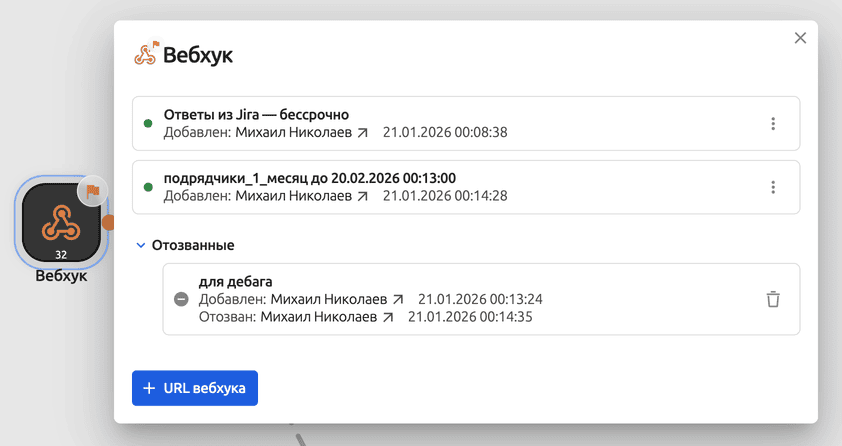Open the "Добавлен" author link for "для дебага"

pyautogui.click(x=337, y=299)
